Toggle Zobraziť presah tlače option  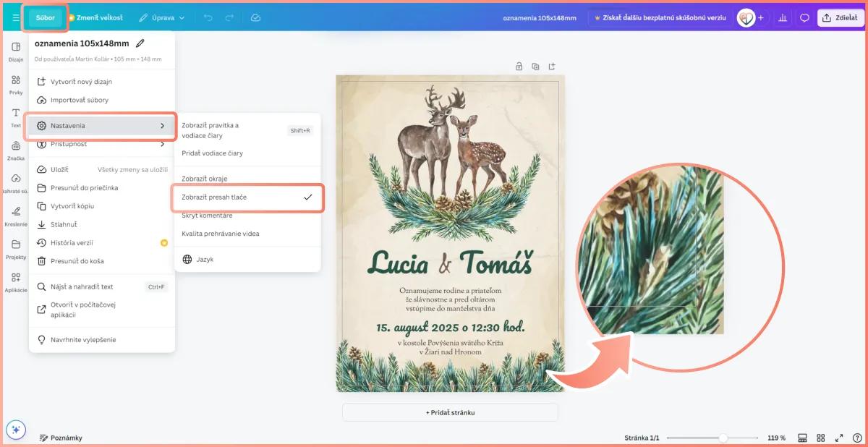tap(247, 197)
